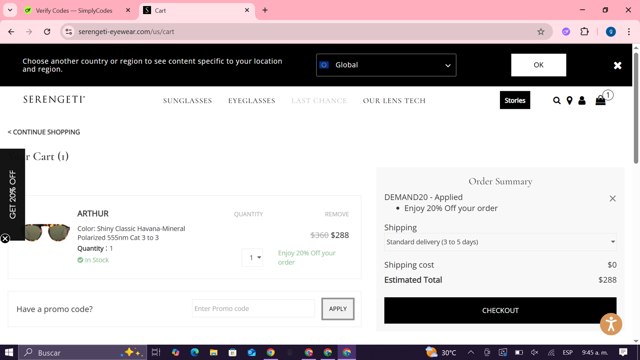
Task: Open File Explorer from the taskbar
Action: point(213,352)
